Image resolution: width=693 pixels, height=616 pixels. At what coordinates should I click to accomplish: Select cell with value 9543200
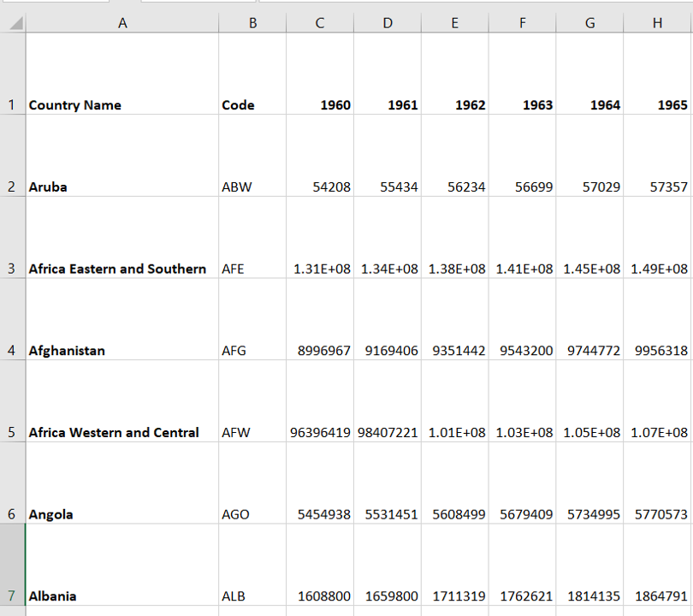[523, 319]
